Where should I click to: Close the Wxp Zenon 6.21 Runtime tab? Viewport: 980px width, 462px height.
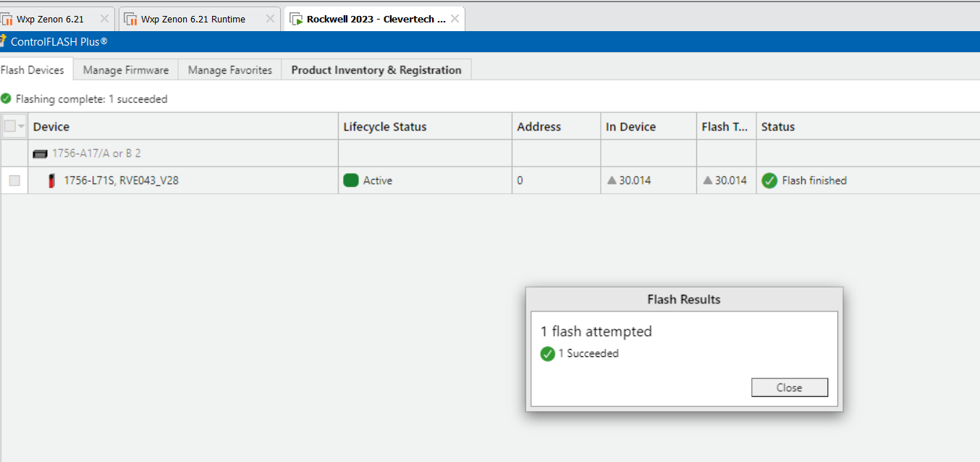pos(270,19)
